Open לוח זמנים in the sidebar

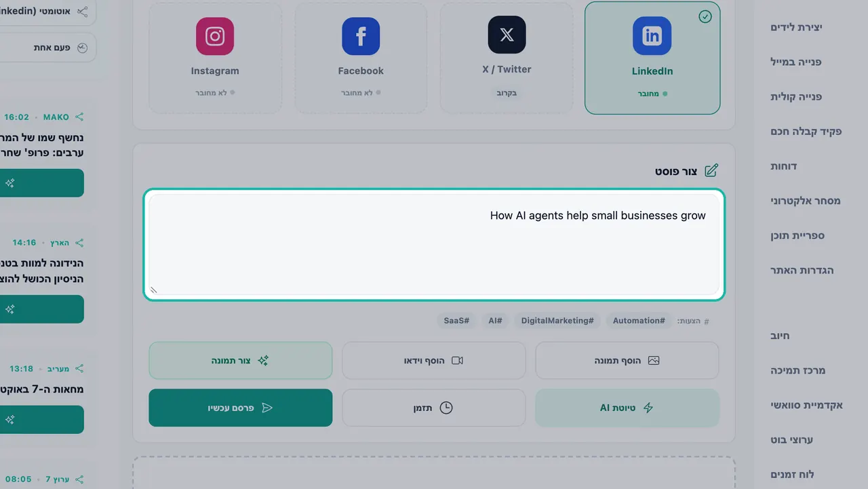click(792, 474)
